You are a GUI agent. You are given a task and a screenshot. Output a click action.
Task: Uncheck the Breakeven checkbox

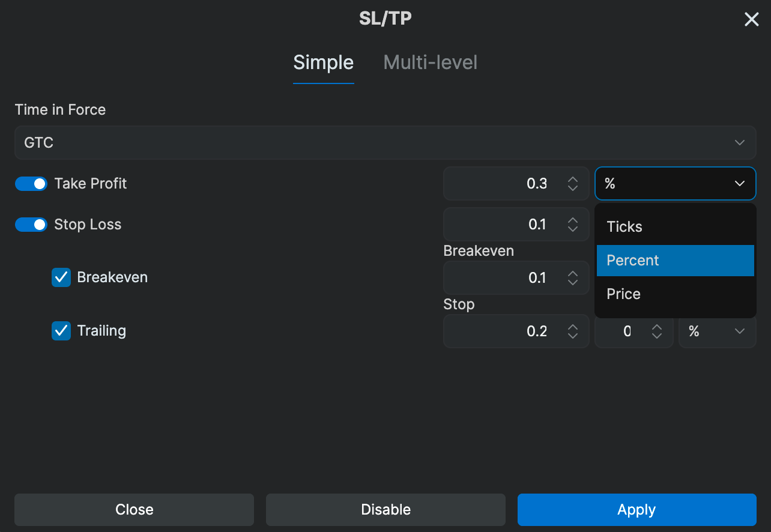(61, 277)
